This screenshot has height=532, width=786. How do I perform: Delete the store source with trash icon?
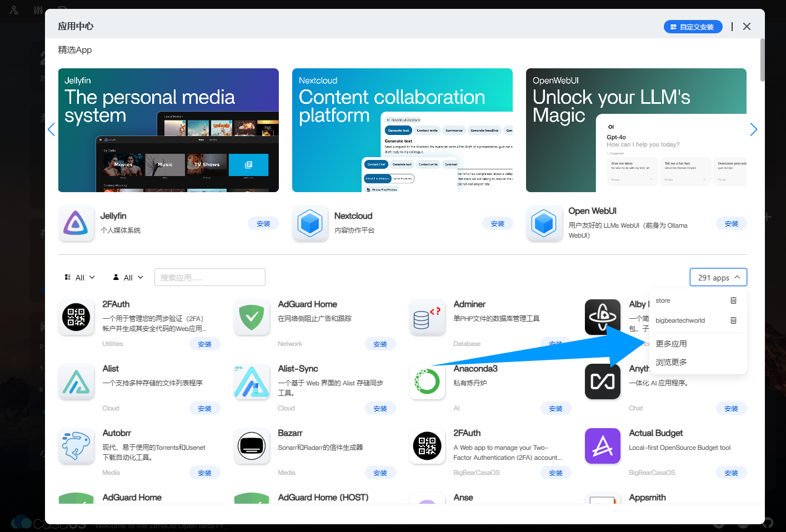pos(733,300)
